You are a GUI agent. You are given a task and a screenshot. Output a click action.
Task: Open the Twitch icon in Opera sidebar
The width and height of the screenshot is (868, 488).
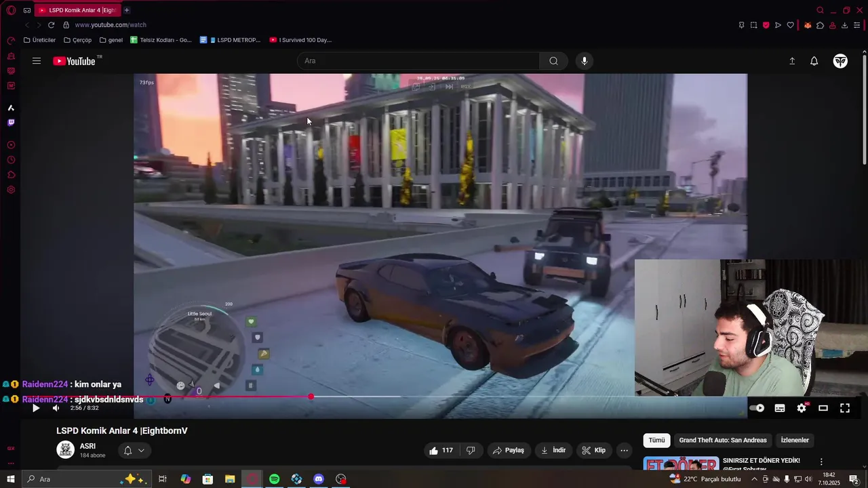tap(11, 123)
